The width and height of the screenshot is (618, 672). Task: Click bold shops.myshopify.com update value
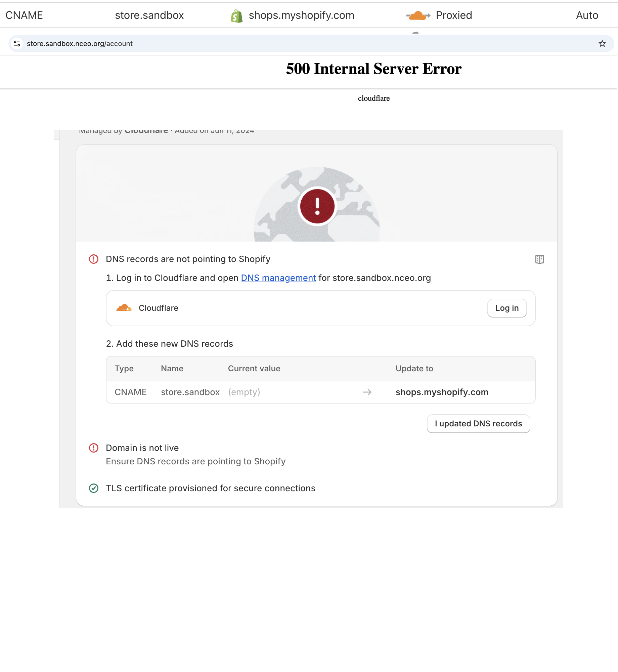click(442, 392)
